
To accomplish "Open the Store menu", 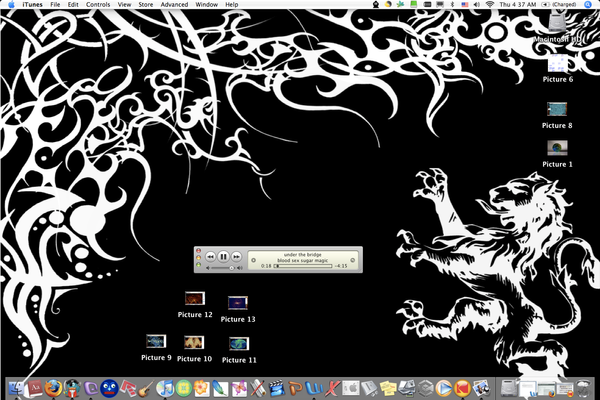I will pos(145,5).
